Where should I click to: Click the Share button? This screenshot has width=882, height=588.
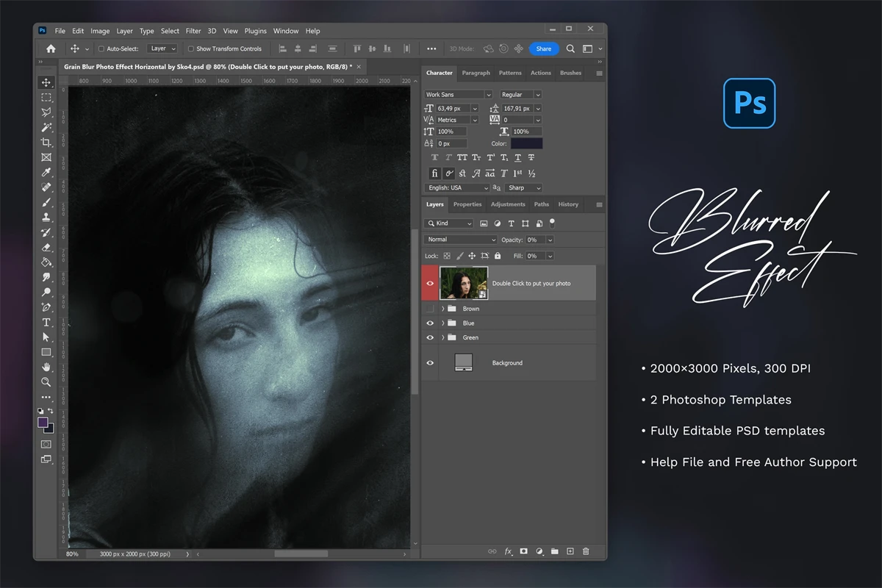click(543, 49)
